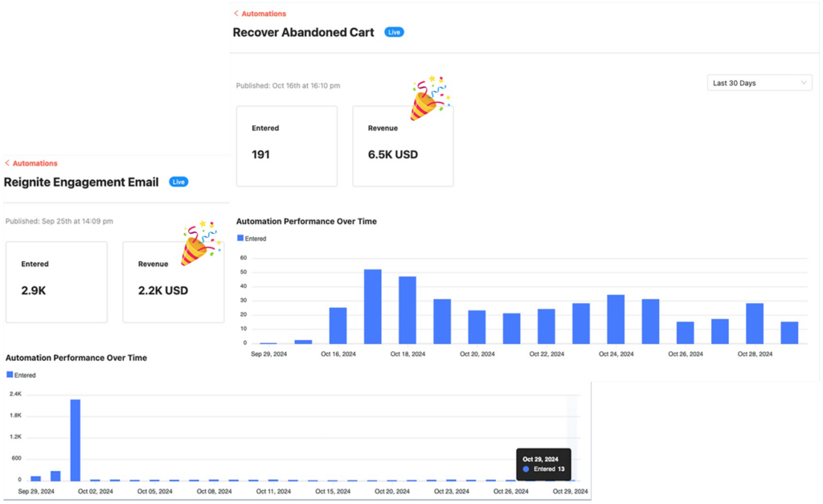Click the party popper on the 6.5K USD card
Image resolution: width=823 pixels, height=504 pixels.
point(429,100)
